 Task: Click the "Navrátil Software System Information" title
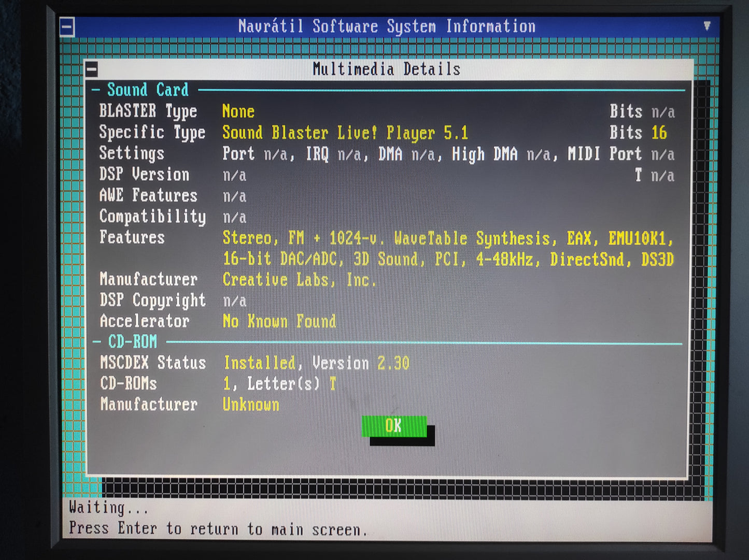pos(387,26)
